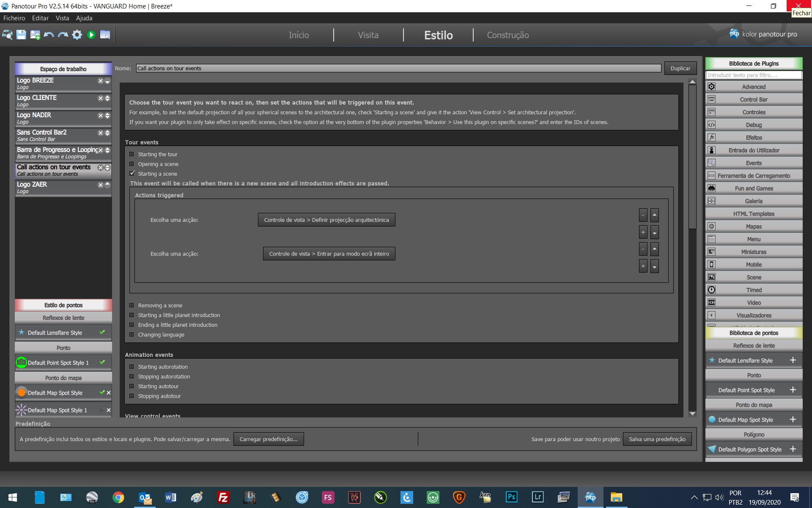Expand the Efeitos plugin category
812x508 pixels.
754,138
